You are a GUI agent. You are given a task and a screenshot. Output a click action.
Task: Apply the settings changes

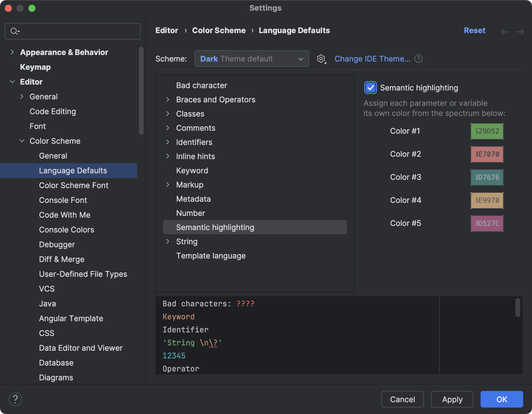pyautogui.click(x=452, y=399)
